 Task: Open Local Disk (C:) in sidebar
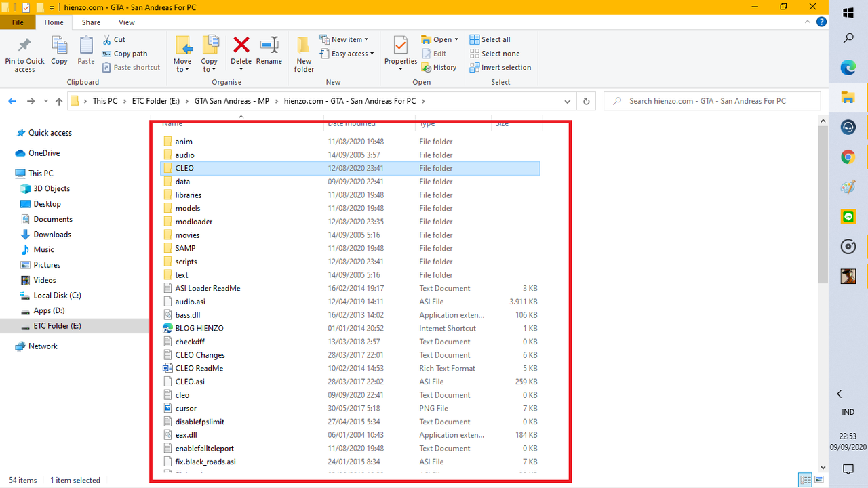pos(57,296)
